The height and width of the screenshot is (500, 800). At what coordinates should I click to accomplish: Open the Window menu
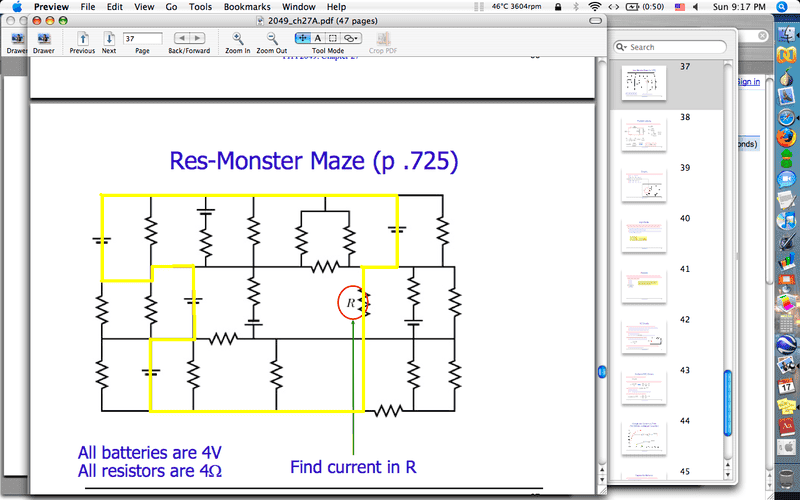(x=298, y=7)
